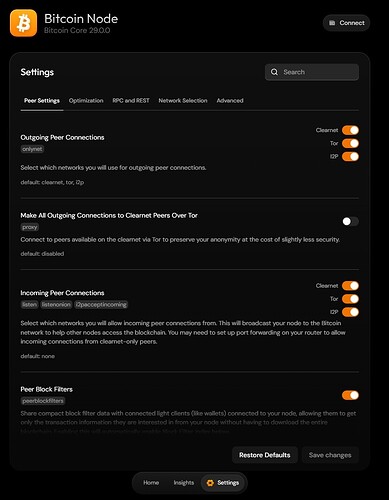
Task: Enable outgoing connections over Tor proxy
Action: [350, 221]
